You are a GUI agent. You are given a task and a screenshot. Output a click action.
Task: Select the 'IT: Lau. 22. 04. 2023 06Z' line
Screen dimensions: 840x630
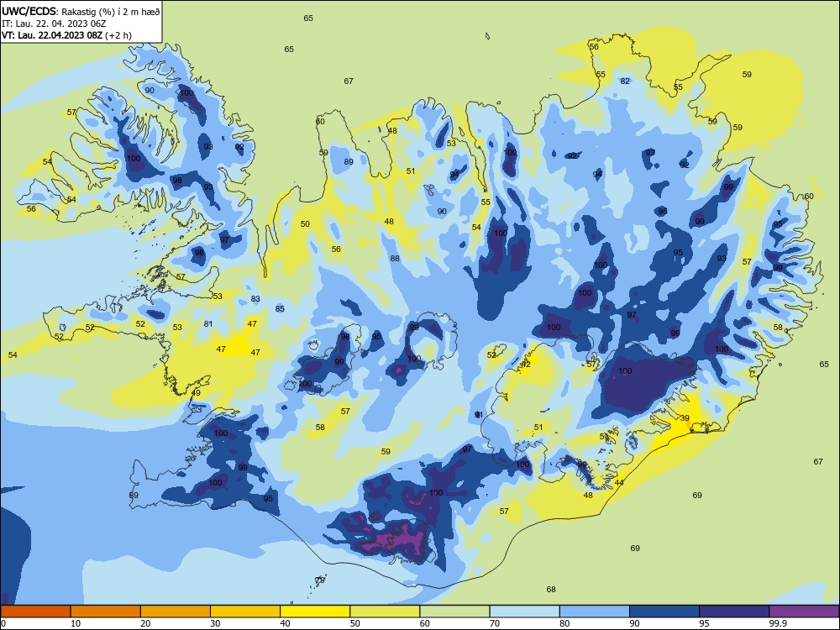click(54, 24)
